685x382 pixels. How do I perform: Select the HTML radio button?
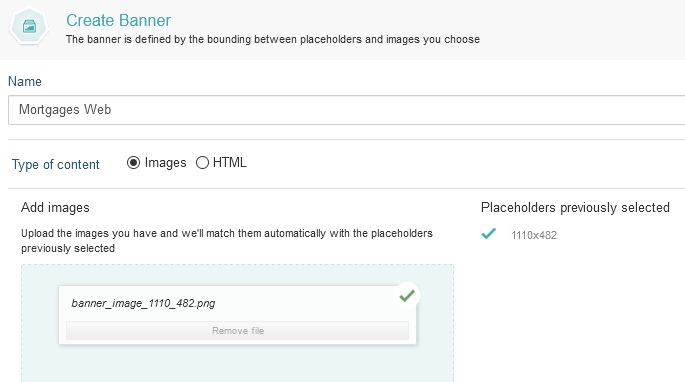click(x=202, y=163)
